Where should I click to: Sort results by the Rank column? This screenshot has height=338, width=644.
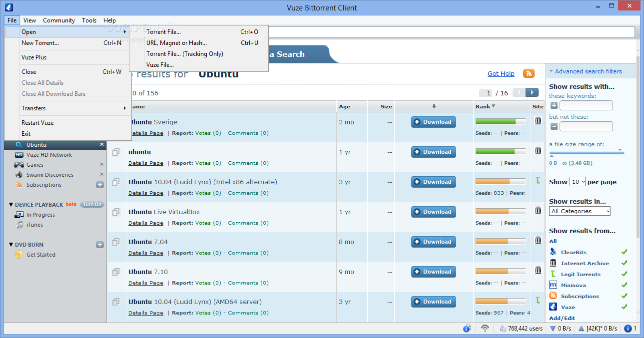[485, 106]
